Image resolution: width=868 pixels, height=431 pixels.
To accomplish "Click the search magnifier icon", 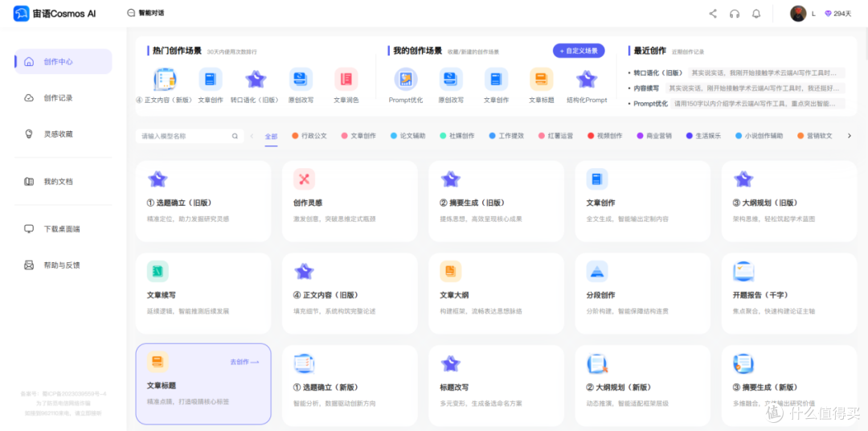I will coord(235,136).
